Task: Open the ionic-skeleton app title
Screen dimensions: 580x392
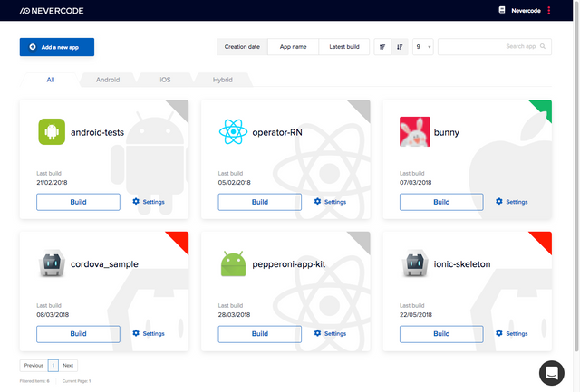Action: (462, 264)
